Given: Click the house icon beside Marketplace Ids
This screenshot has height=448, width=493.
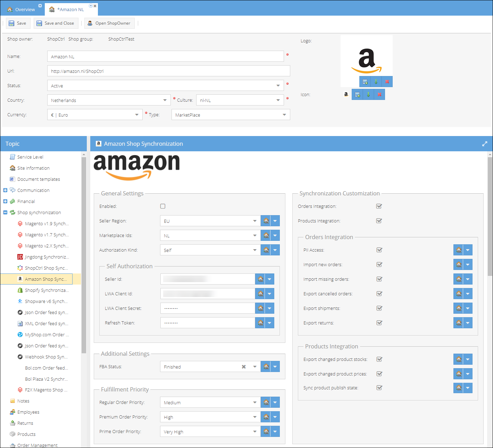Looking at the screenshot, I should [x=266, y=235].
